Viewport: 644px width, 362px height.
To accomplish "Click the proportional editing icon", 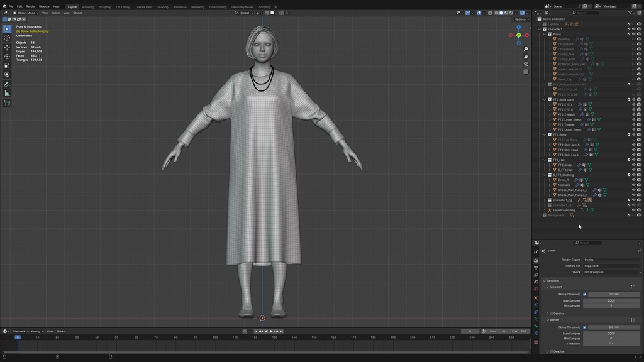I will [281, 13].
